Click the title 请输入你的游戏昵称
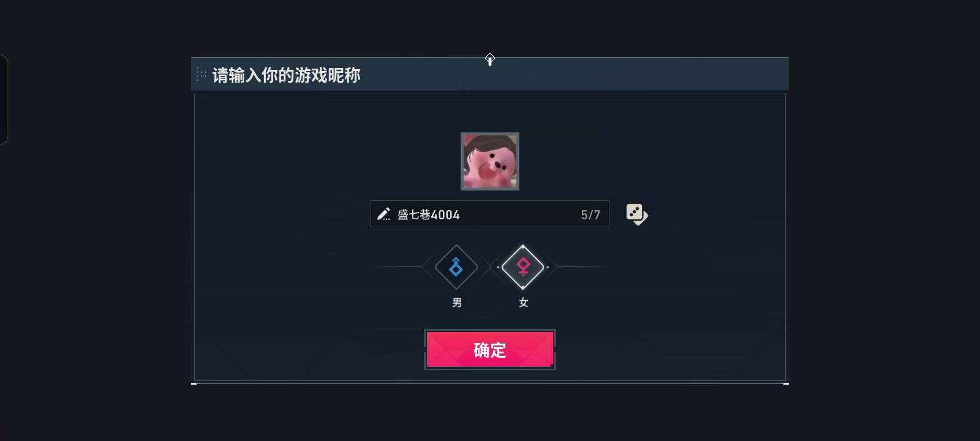This screenshot has width=980, height=441. pyautogui.click(x=287, y=75)
